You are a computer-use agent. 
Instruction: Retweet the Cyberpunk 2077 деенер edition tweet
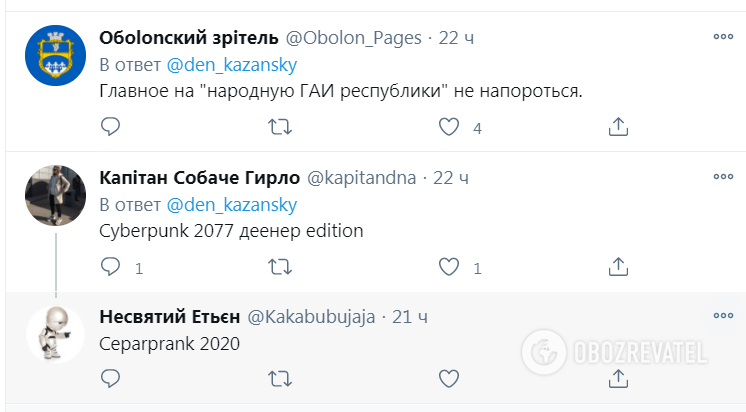pyautogui.click(x=281, y=268)
